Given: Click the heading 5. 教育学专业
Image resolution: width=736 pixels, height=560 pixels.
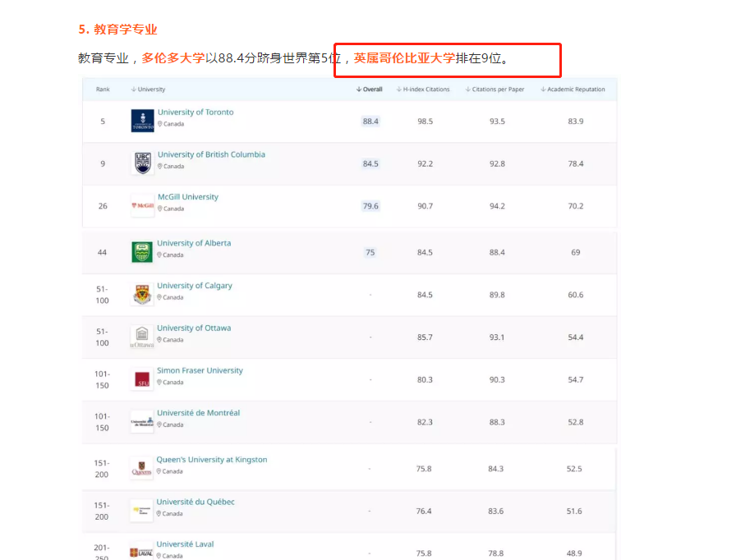Looking at the screenshot, I should [117, 30].
